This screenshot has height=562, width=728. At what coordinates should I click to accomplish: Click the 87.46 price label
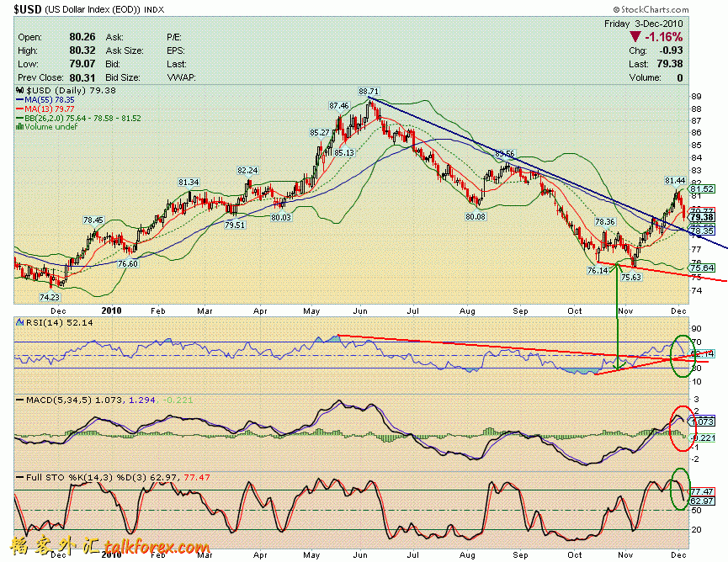339,106
